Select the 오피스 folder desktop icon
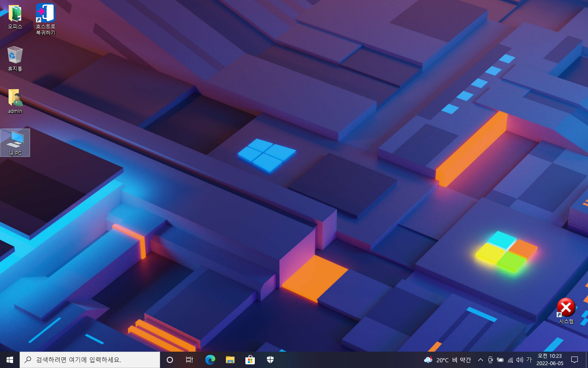This screenshot has width=588, height=368. (x=15, y=17)
